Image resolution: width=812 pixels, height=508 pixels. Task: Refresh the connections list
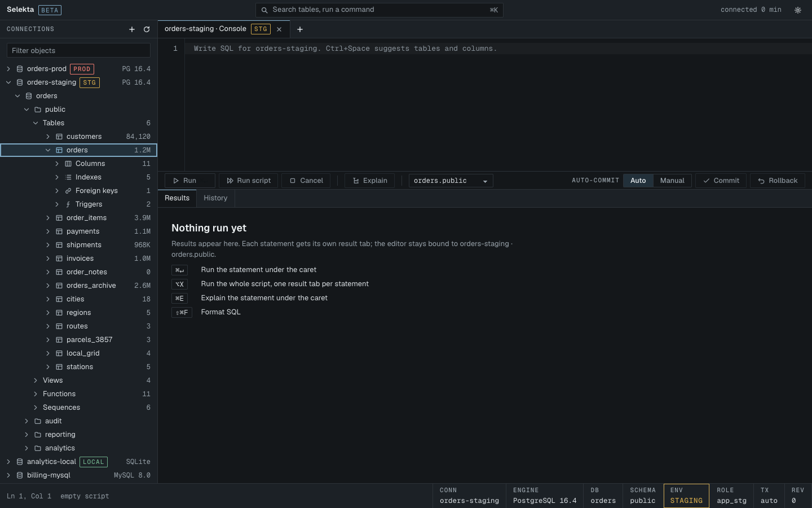pyautogui.click(x=147, y=29)
